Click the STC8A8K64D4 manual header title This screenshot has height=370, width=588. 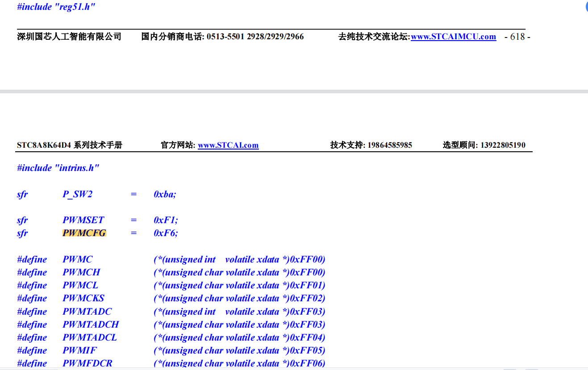pos(70,145)
